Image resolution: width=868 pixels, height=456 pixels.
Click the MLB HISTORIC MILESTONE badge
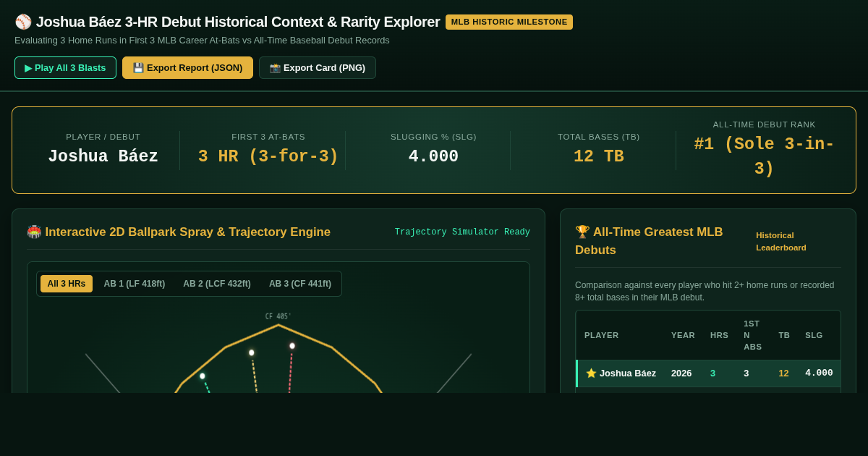(509, 22)
